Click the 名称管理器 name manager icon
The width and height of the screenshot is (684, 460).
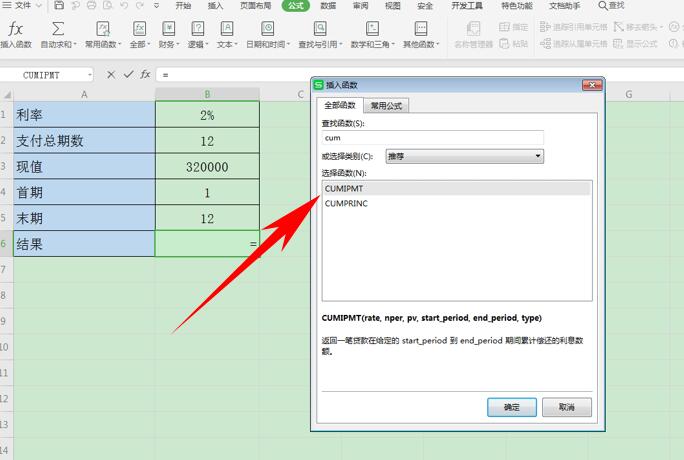coord(473,29)
